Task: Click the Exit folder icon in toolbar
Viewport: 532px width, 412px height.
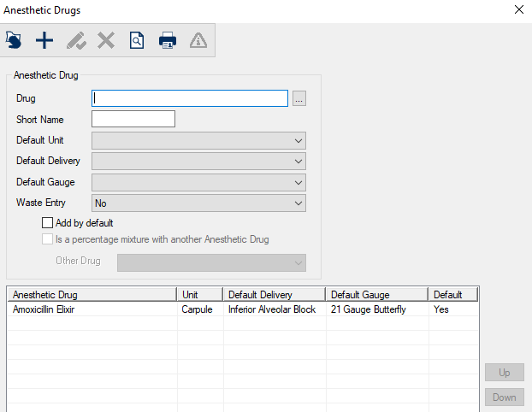Action: tap(14, 39)
